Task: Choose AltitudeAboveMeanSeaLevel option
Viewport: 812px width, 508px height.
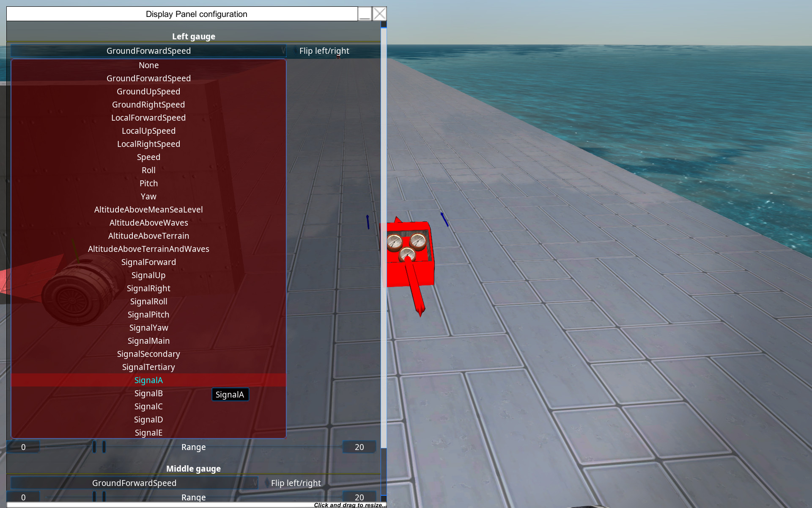Action: (x=148, y=210)
